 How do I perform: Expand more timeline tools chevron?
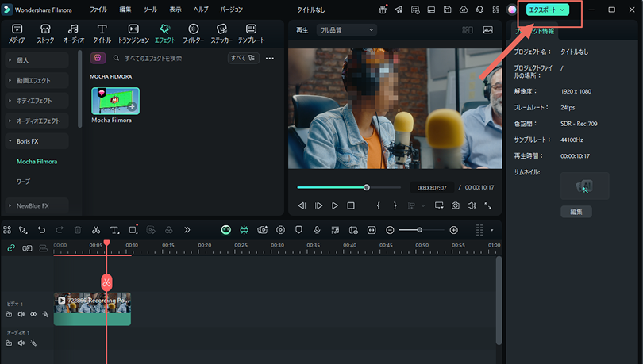pos(187,230)
